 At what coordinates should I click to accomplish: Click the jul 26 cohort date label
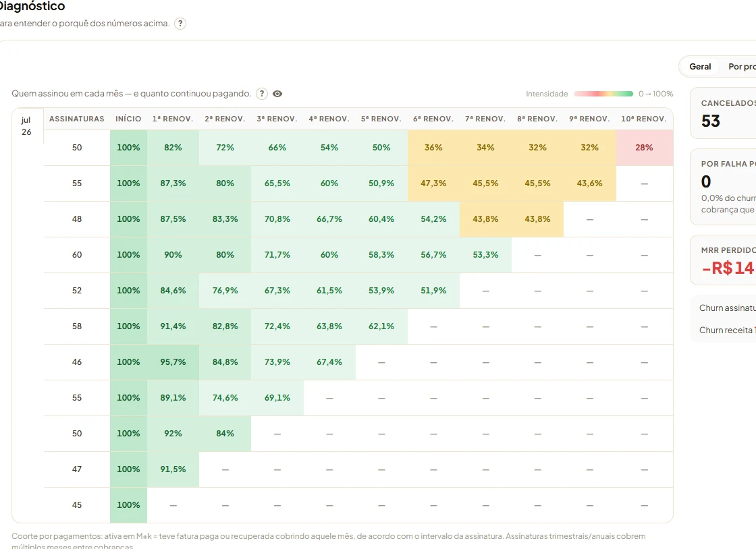[26, 125]
